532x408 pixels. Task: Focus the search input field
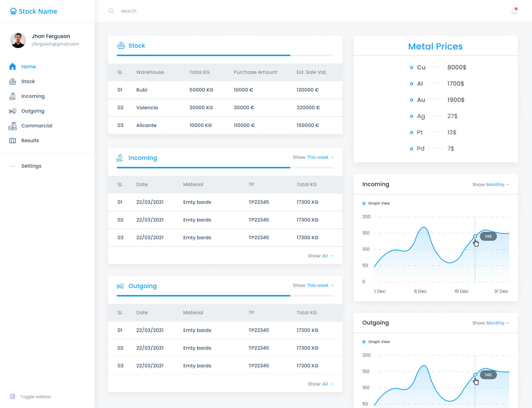point(129,11)
